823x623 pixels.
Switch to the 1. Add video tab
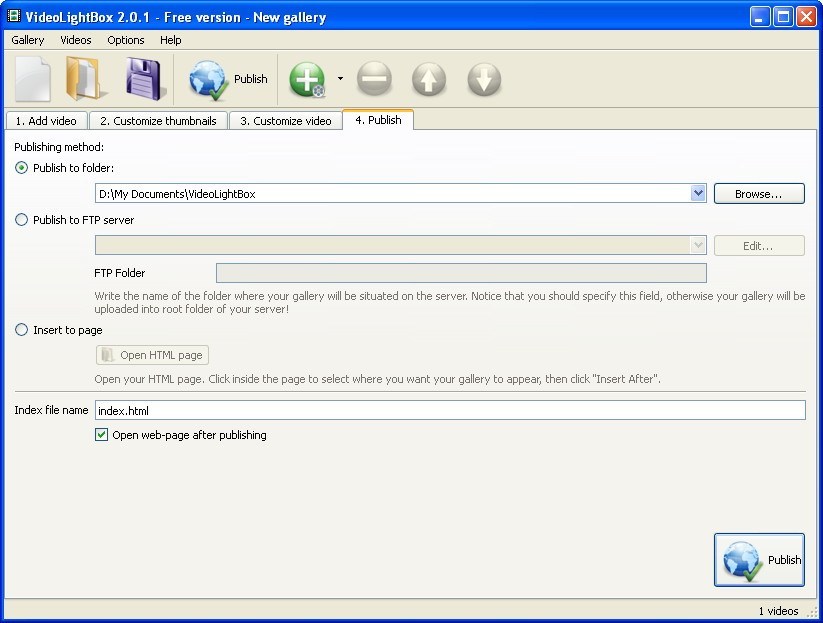(x=46, y=121)
